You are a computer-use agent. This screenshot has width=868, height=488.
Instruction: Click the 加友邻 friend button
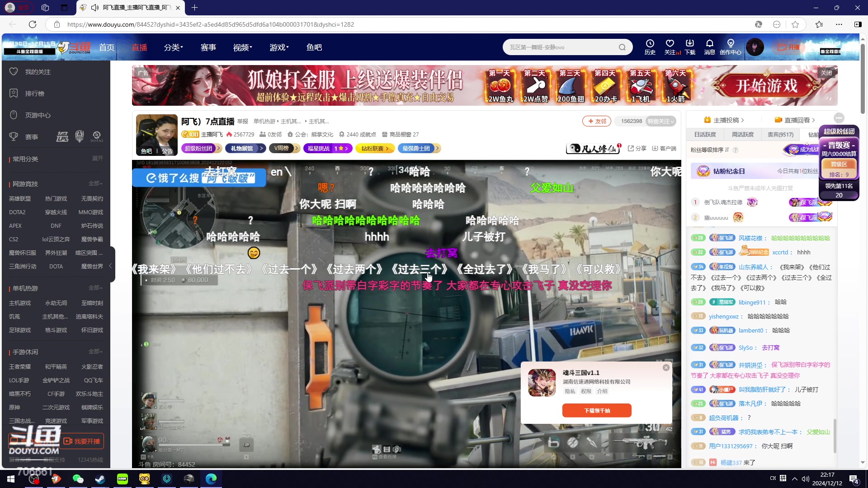pos(596,121)
